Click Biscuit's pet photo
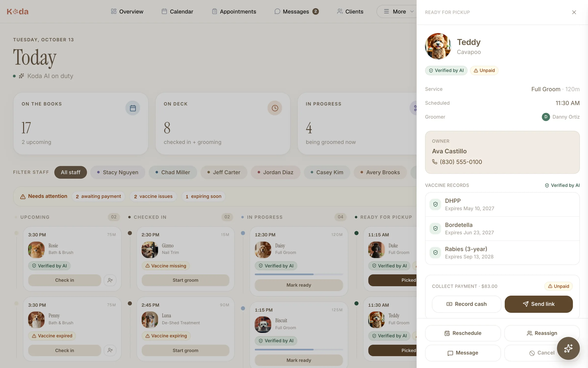The image size is (588, 368). point(263,325)
